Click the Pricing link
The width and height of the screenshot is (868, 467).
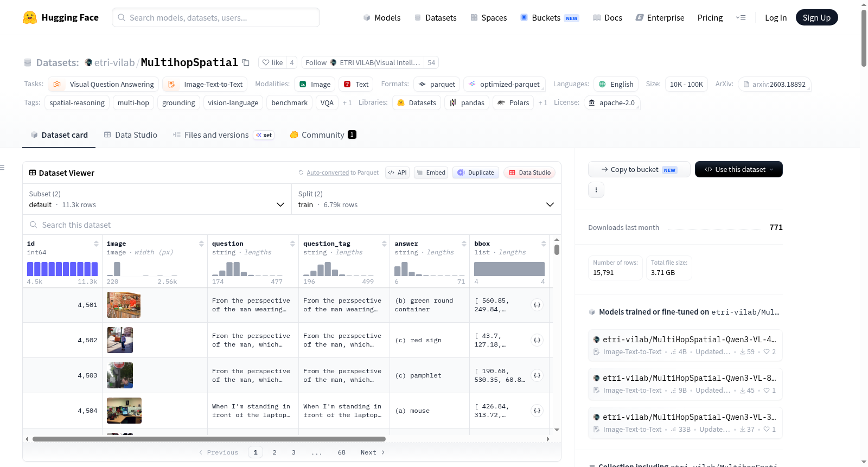pyautogui.click(x=710, y=17)
